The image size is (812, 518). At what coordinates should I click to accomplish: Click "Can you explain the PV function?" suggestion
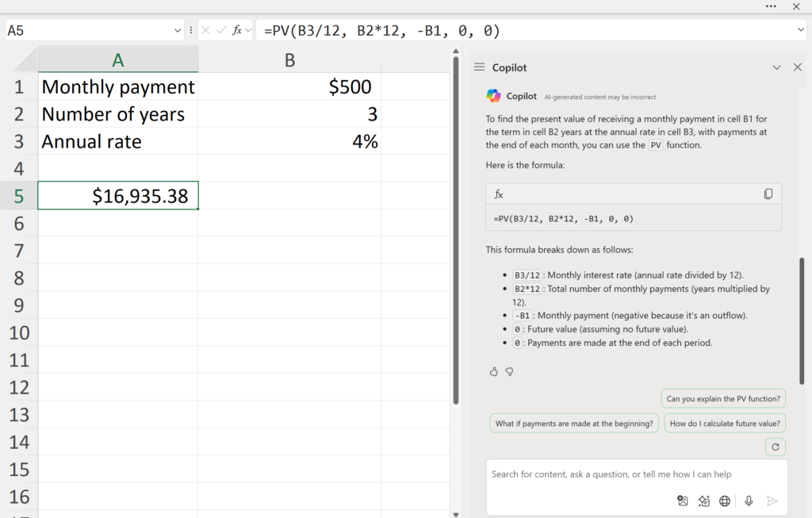point(723,399)
